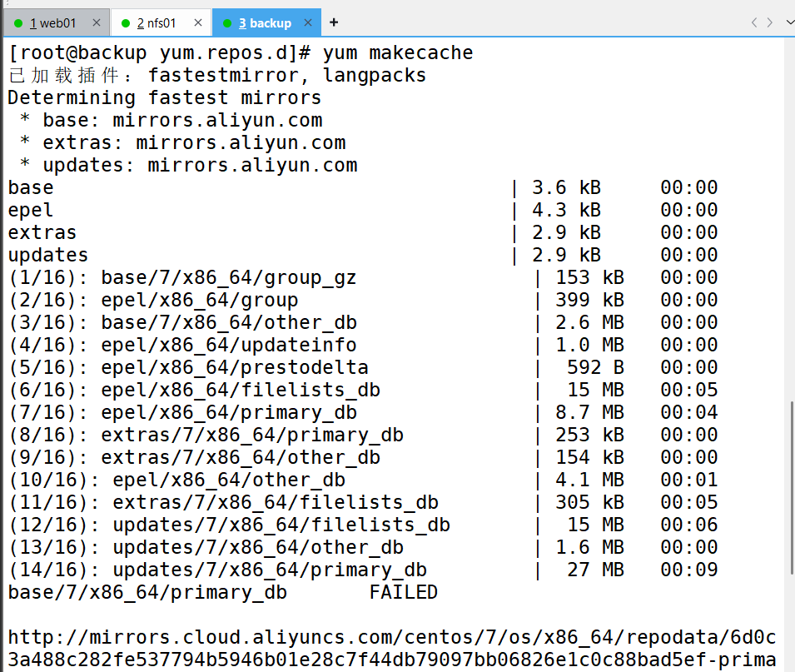The width and height of the screenshot is (795, 672).
Task: Click the 'epel' repo row with 4.3 kB
Action: click(362, 210)
